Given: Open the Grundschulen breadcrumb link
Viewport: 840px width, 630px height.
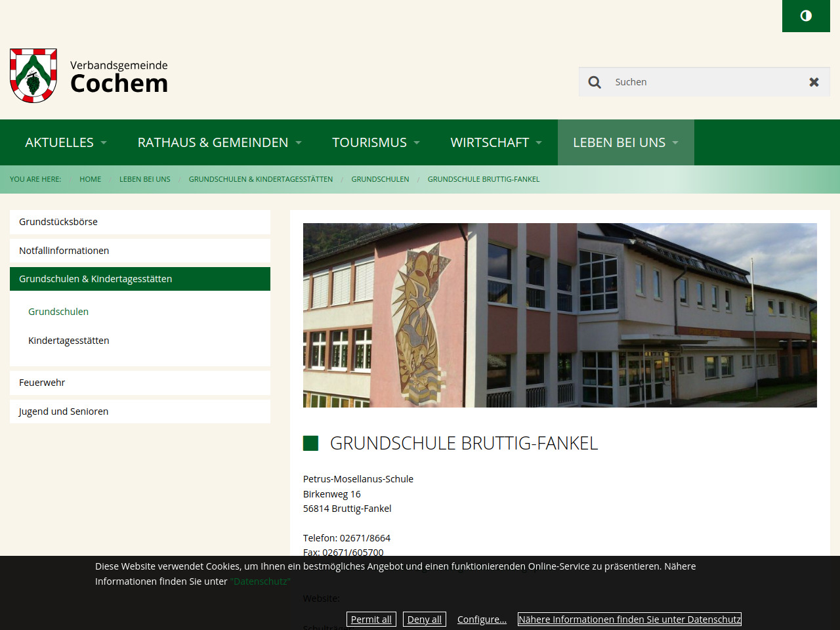Looking at the screenshot, I should coord(380,179).
